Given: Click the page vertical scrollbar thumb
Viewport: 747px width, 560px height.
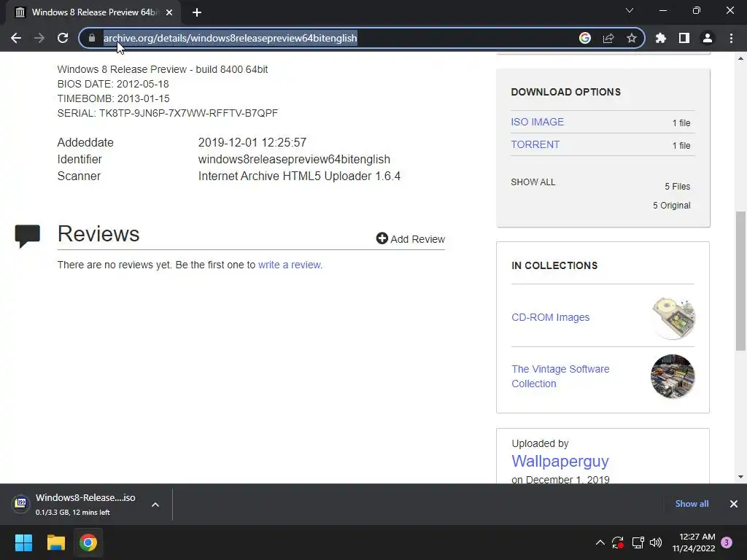Looking at the screenshot, I should pyautogui.click(x=740, y=281).
